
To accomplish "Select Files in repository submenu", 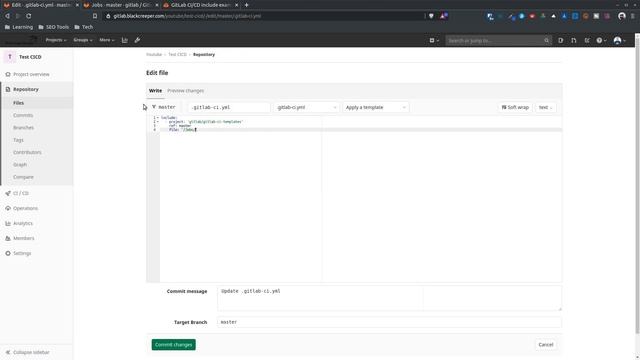I will coord(18,103).
